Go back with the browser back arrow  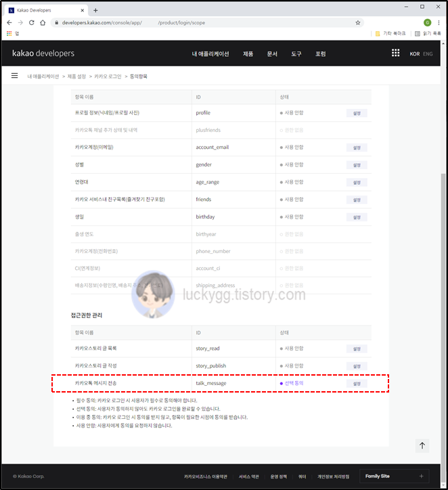(x=9, y=22)
